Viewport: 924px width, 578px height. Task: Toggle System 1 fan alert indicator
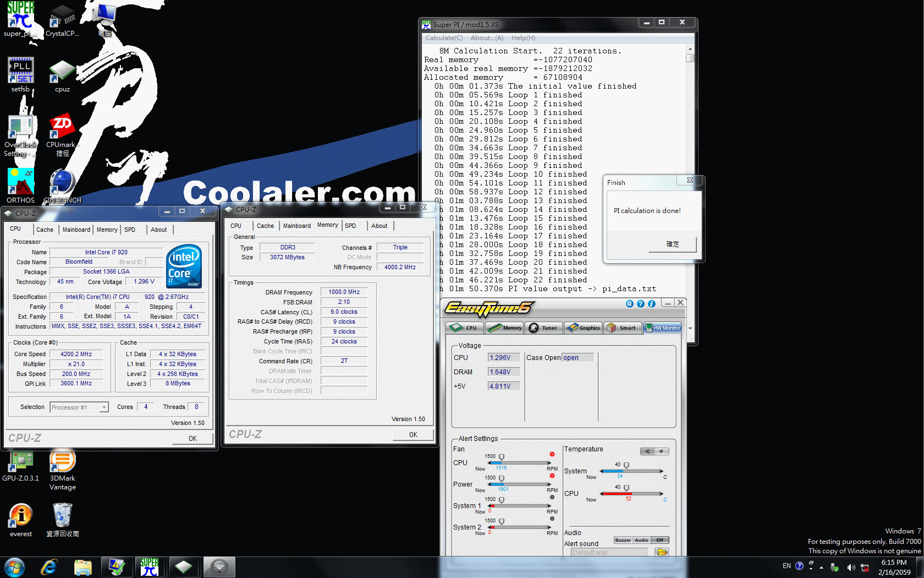pyautogui.click(x=552, y=497)
